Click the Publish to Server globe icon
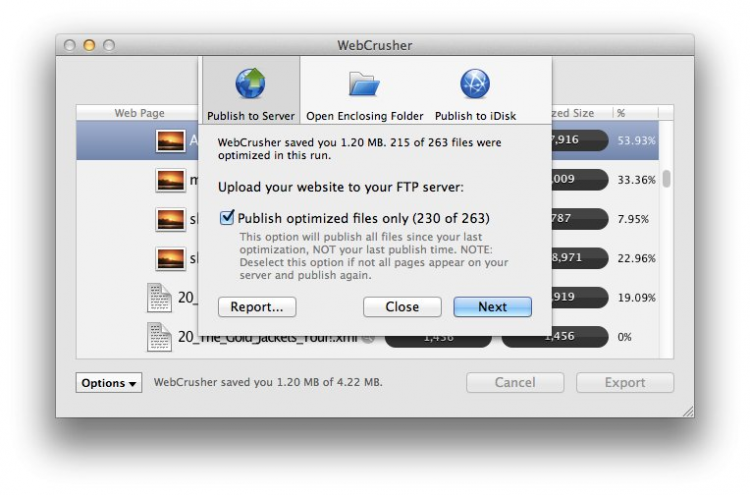750x495 pixels. (250, 83)
